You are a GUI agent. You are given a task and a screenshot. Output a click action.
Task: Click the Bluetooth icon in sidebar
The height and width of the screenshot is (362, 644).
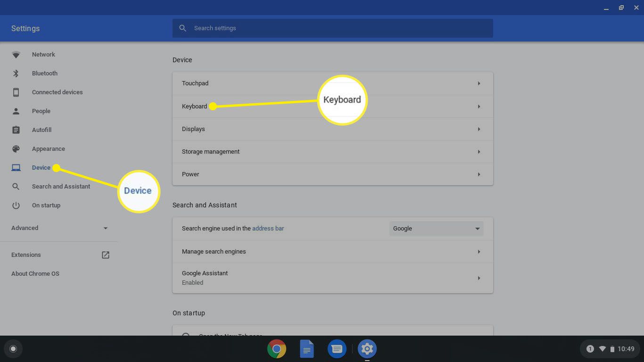[x=16, y=74]
